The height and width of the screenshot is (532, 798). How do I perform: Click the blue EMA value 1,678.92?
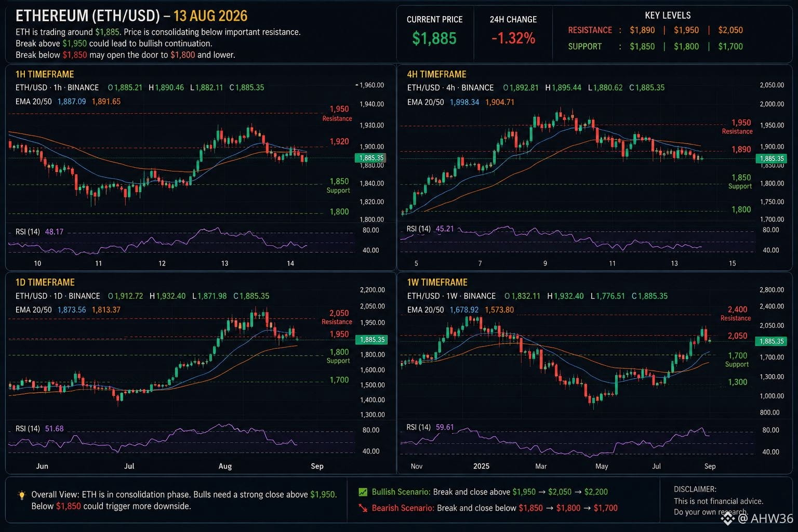coord(464,310)
